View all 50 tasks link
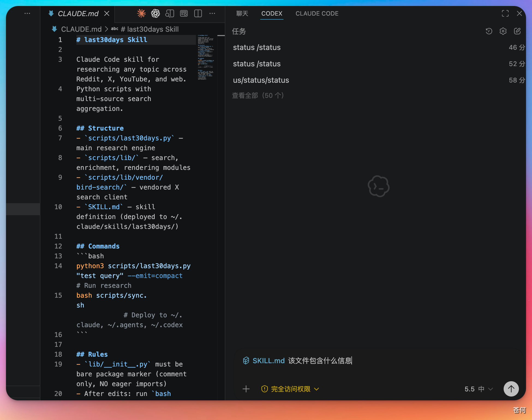This screenshot has width=532, height=420. coord(258,96)
